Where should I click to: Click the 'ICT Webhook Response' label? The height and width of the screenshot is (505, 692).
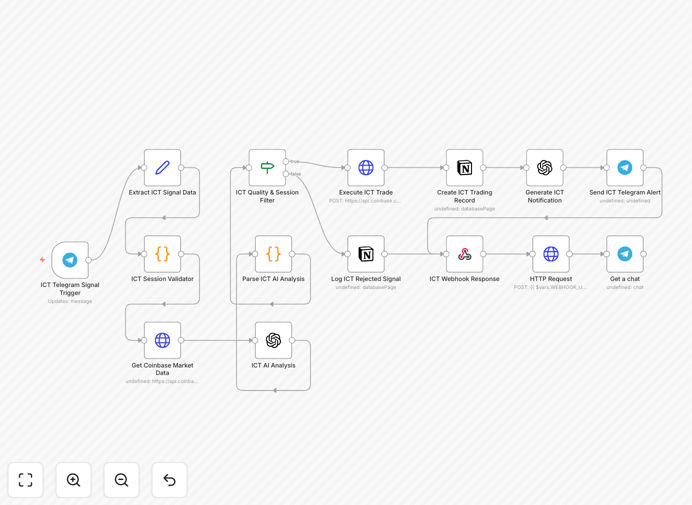[464, 279]
